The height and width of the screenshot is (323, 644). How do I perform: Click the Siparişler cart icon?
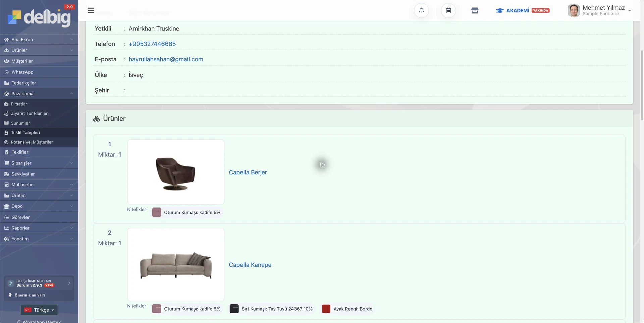(x=6, y=163)
